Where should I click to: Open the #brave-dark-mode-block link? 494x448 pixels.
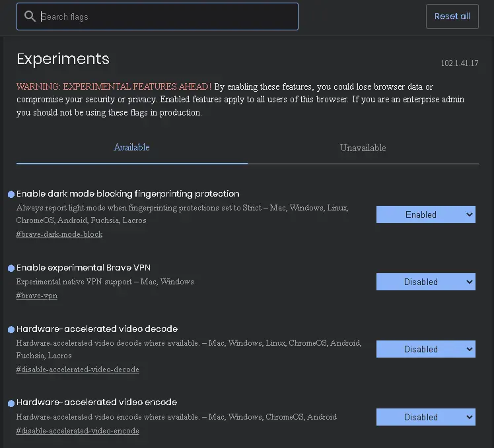pyautogui.click(x=59, y=234)
